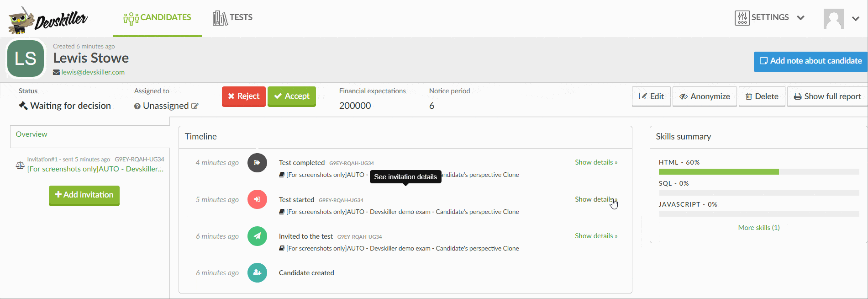This screenshot has width=868, height=299.
Task: Click the Settings sliders icon
Action: click(x=742, y=18)
